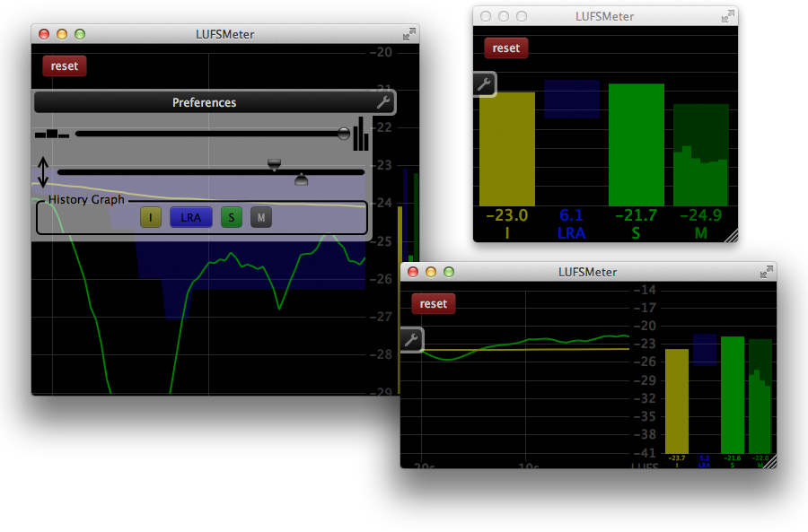Click the -23 label on bottom-right scale
The height and width of the screenshot is (532, 808).
[645, 344]
